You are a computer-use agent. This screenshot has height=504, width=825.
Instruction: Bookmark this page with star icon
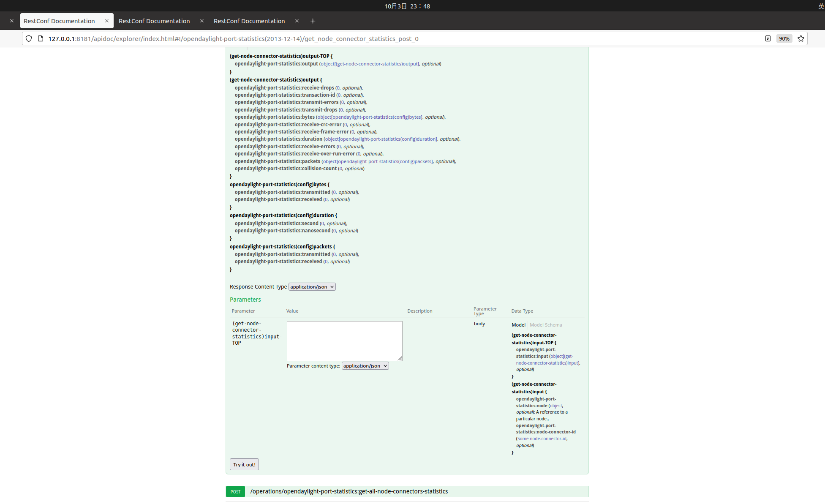[800, 38]
